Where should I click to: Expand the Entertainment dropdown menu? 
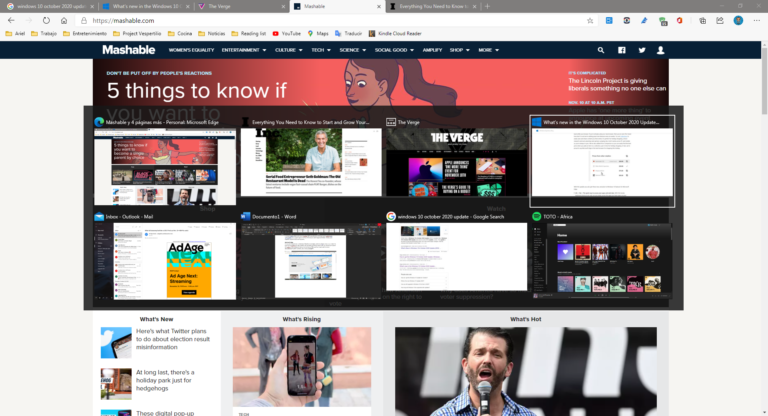tap(243, 50)
